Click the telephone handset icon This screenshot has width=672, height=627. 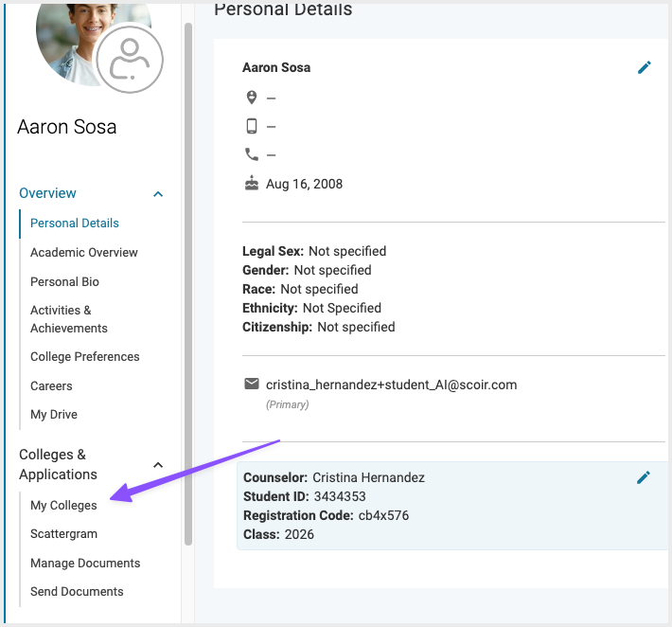tap(252, 154)
